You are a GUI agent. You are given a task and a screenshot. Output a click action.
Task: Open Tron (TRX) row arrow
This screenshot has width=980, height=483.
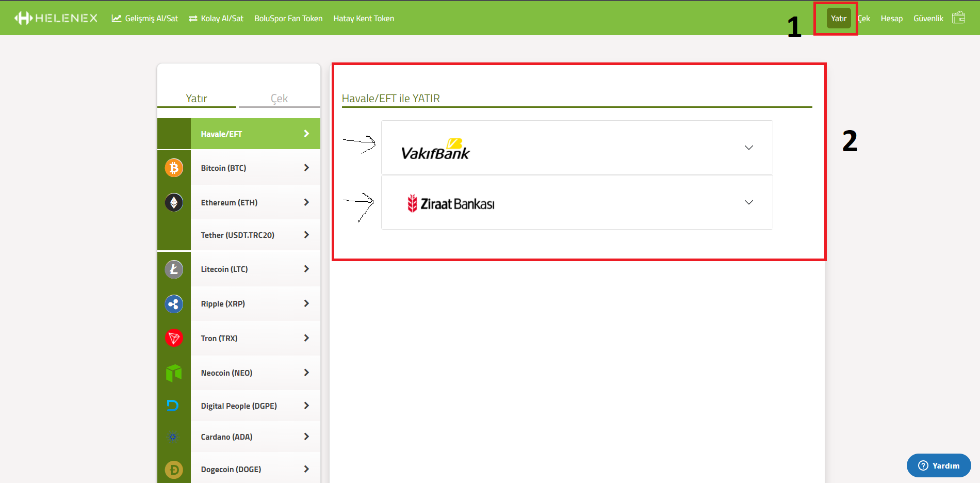point(306,338)
